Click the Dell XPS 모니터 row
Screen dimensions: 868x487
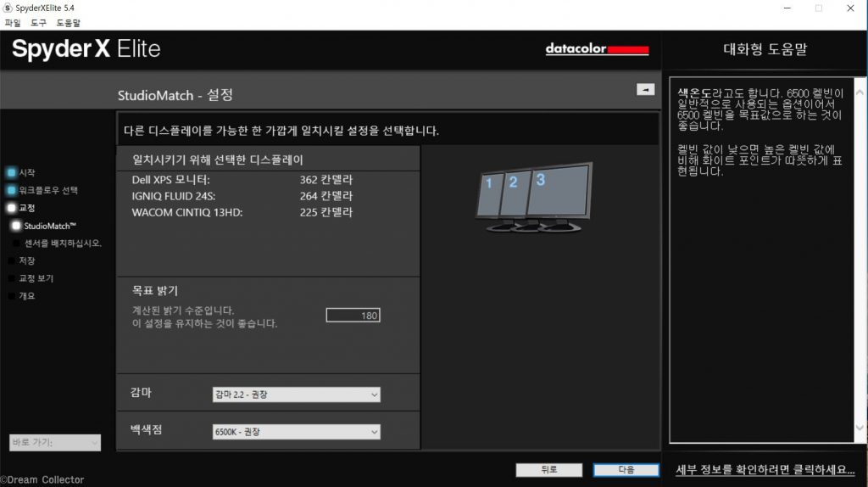[242, 180]
